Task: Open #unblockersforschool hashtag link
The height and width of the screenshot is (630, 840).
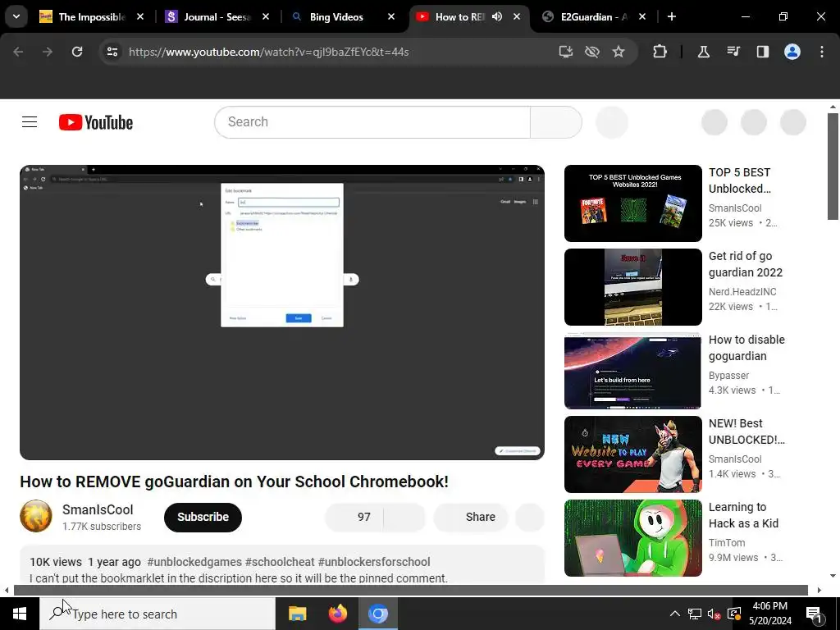Action: (374, 562)
